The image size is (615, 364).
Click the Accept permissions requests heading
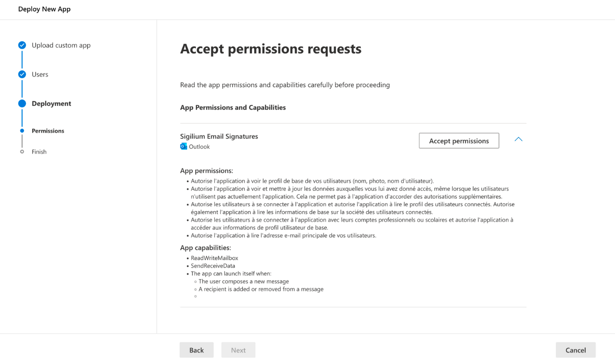click(x=270, y=49)
